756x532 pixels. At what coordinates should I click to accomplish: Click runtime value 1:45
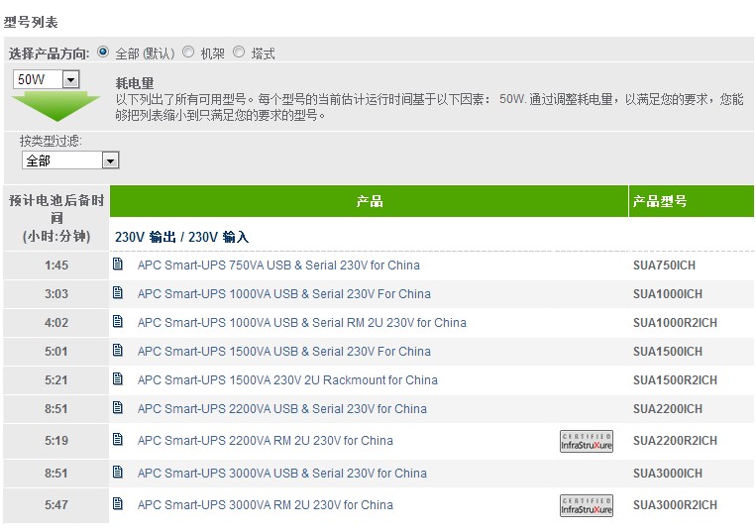tap(56, 266)
